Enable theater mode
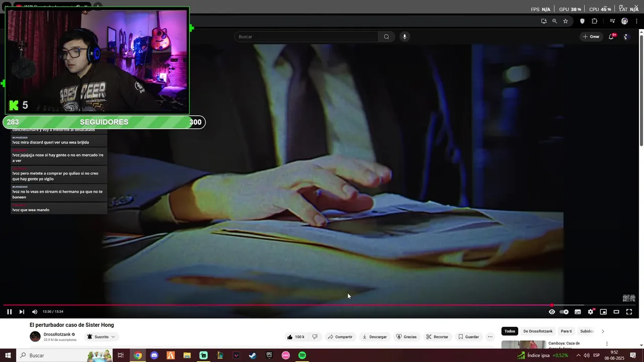The width and height of the screenshot is (644, 362). click(x=616, y=312)
